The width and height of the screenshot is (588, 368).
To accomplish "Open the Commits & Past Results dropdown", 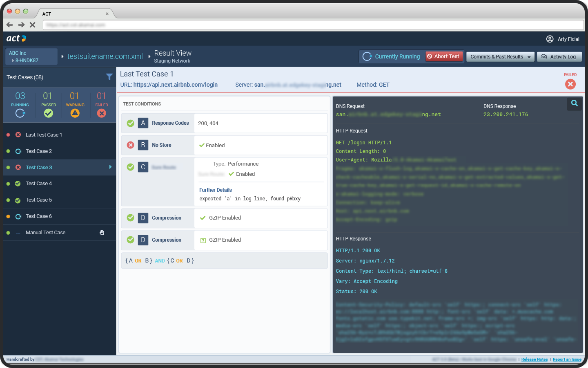I will click(500, 57).
